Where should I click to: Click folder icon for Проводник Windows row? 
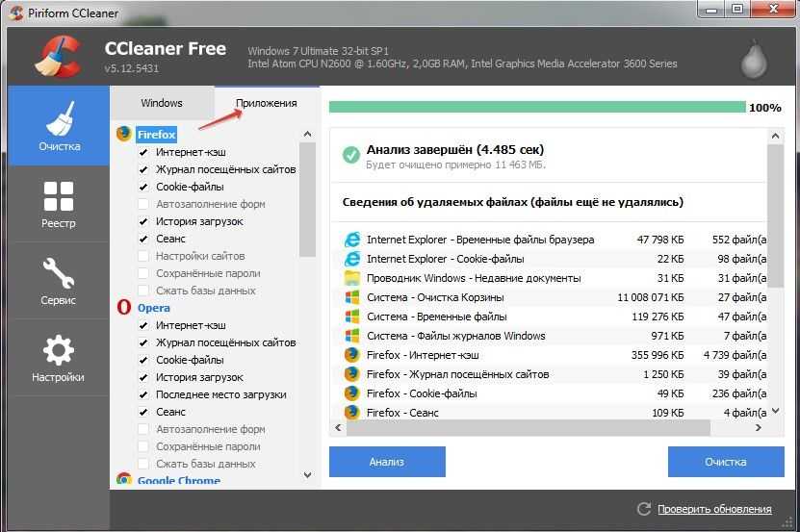coord(352,278)
